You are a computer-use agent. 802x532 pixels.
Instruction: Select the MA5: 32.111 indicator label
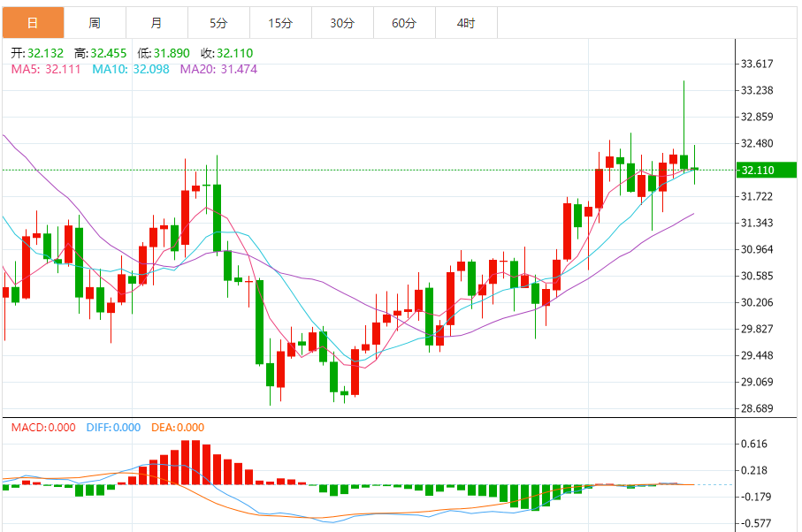(46, 69)
